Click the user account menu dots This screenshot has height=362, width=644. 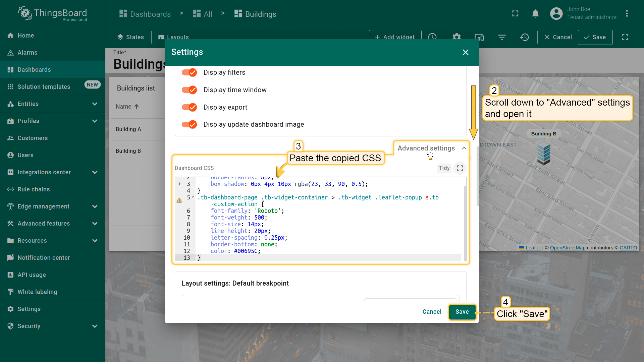click(x=627, y=13)
